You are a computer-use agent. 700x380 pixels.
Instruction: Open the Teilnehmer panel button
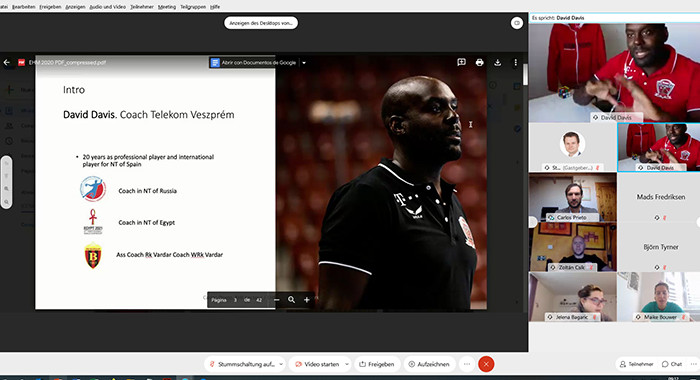[x=636, y=364]
